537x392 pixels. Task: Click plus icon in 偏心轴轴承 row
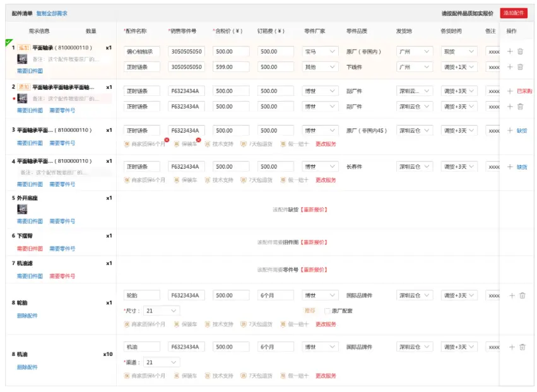coord(510,51)
